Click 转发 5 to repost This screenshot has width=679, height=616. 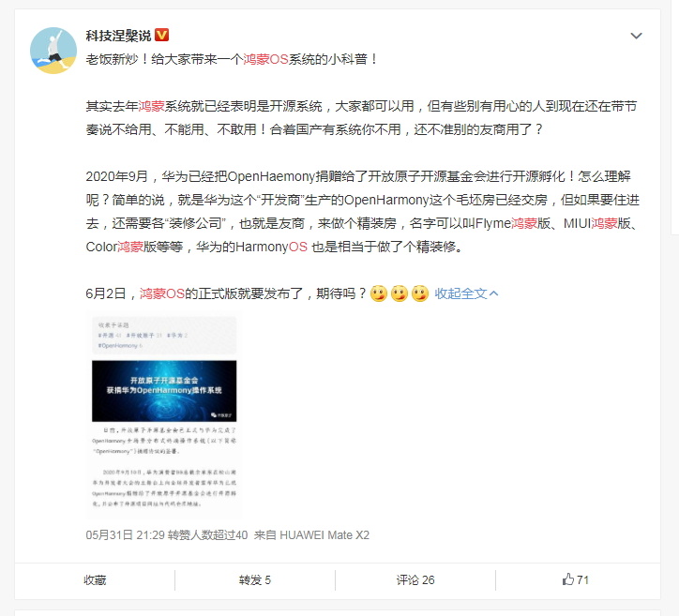point(255,580)
